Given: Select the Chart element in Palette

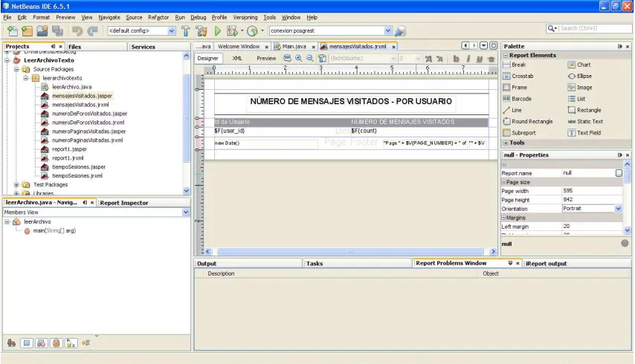Looking at the screenshot, I should pyautogui.click(x=579, y=65).
